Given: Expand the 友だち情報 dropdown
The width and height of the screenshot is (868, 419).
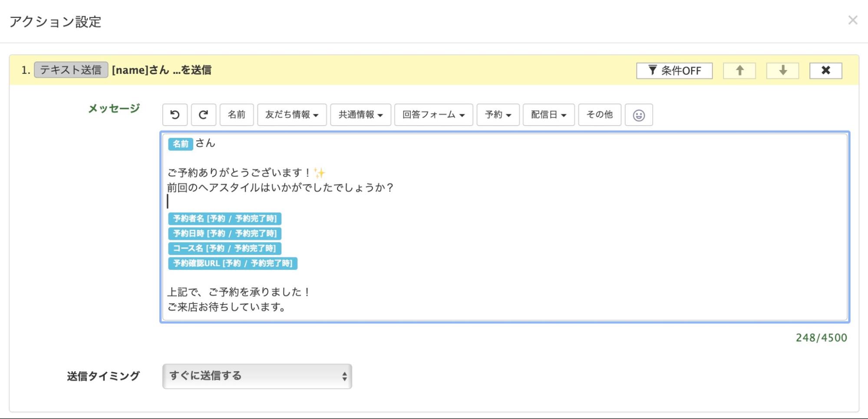Looking at the screenshot, I should (291, 115).
